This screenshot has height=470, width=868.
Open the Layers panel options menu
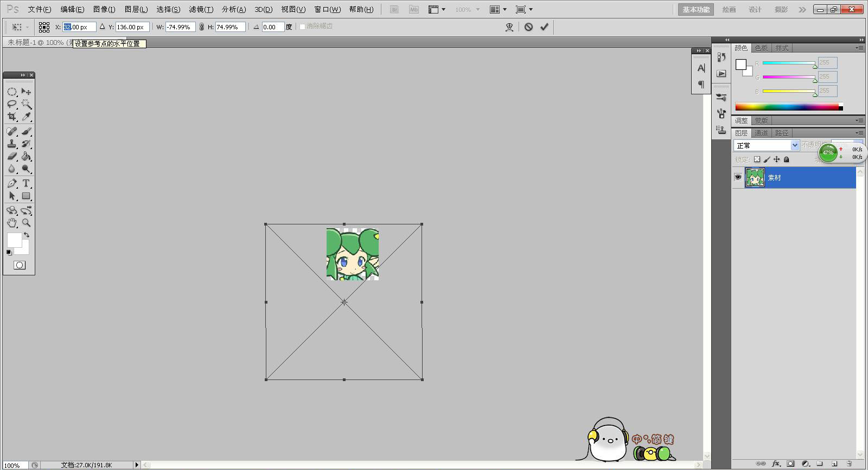(859, 133)
